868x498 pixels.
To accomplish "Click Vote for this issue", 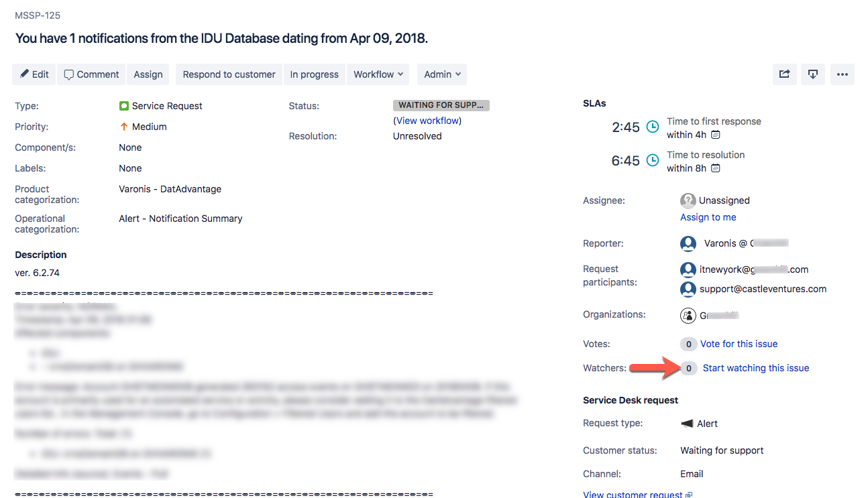I will point(739,344).
